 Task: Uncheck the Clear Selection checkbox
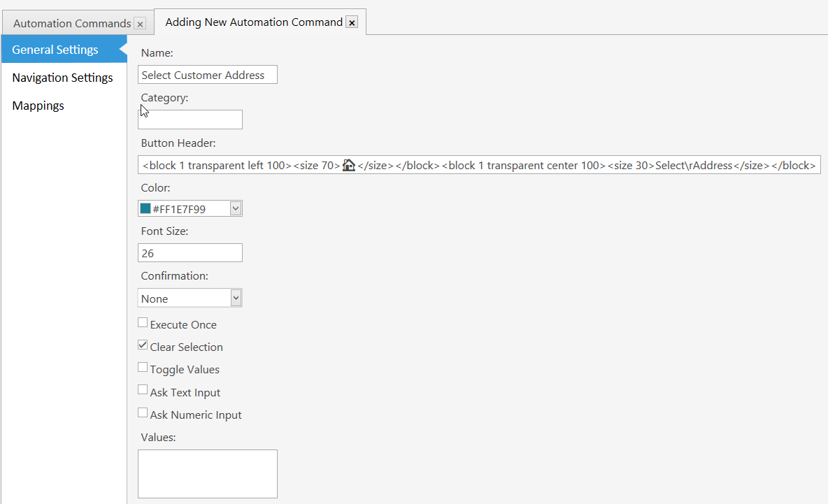[143, 345]
